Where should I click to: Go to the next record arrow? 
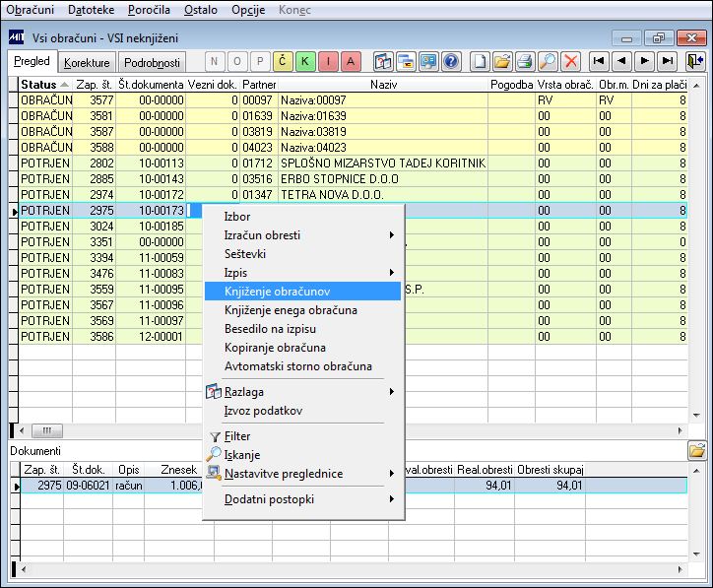644,61
